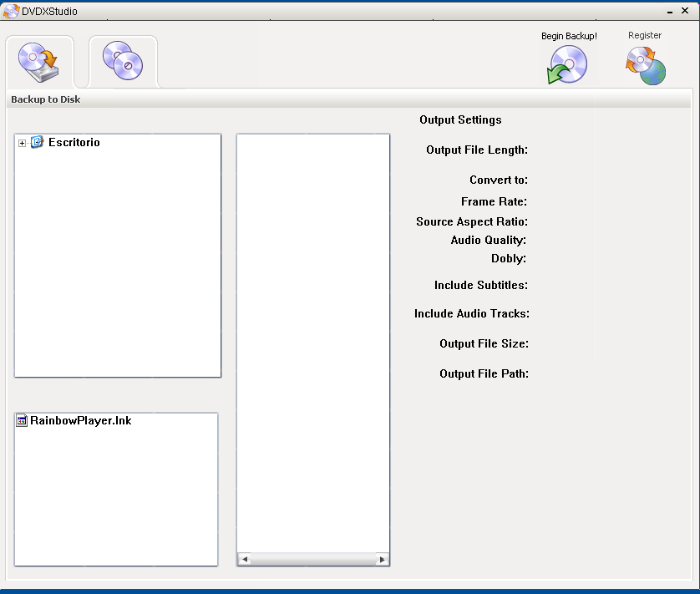
Task: Select the RainbowPlayer.lnk file
Action: click(x=81, y=421)
